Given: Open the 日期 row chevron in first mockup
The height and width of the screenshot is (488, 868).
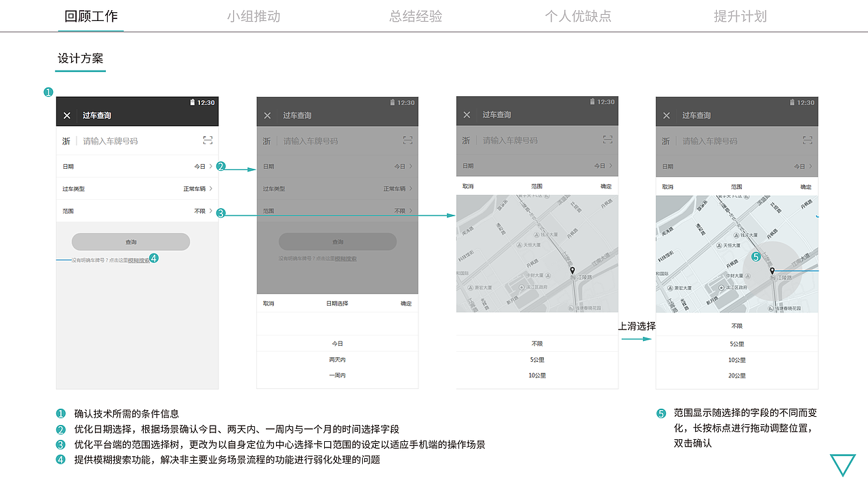Looking at the screenshot, I should [x=211, y=166].
